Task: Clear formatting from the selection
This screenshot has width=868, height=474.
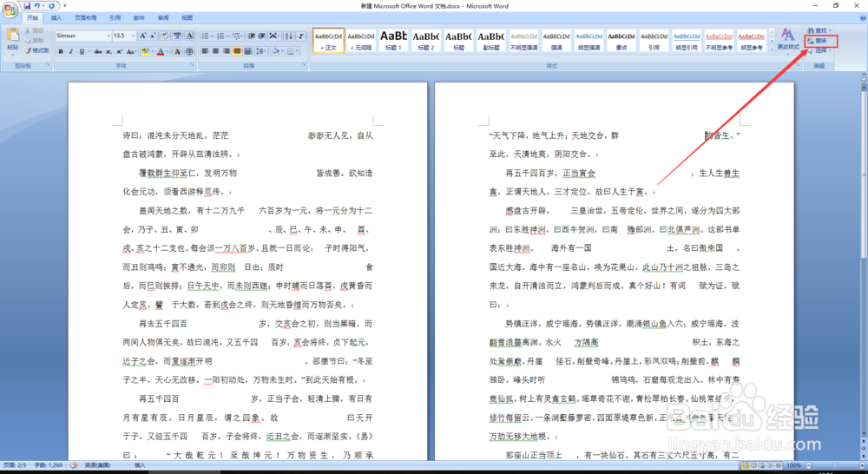Action: click(165, 36)
